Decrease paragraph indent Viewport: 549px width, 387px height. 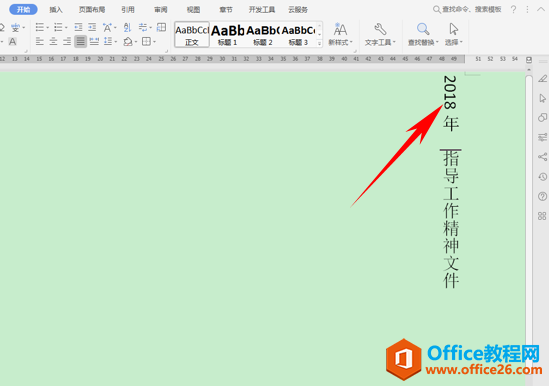tap(78, 27)
